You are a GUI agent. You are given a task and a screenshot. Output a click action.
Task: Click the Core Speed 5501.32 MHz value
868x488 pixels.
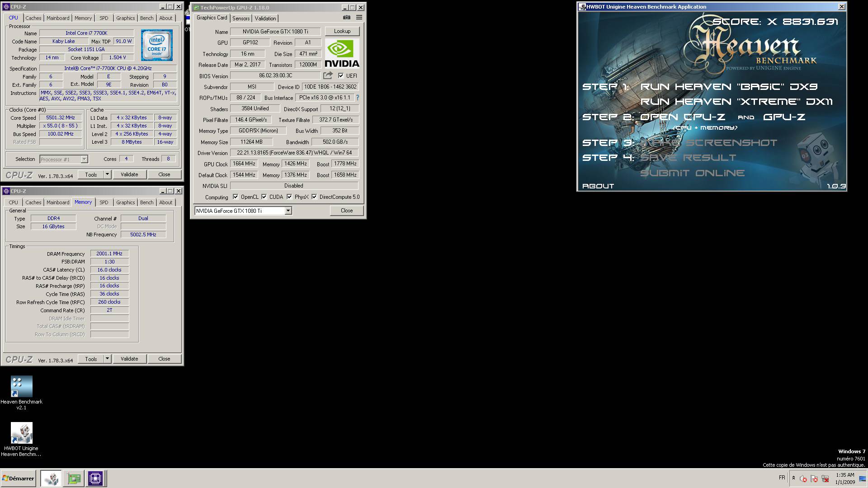[x=61, y=117]
